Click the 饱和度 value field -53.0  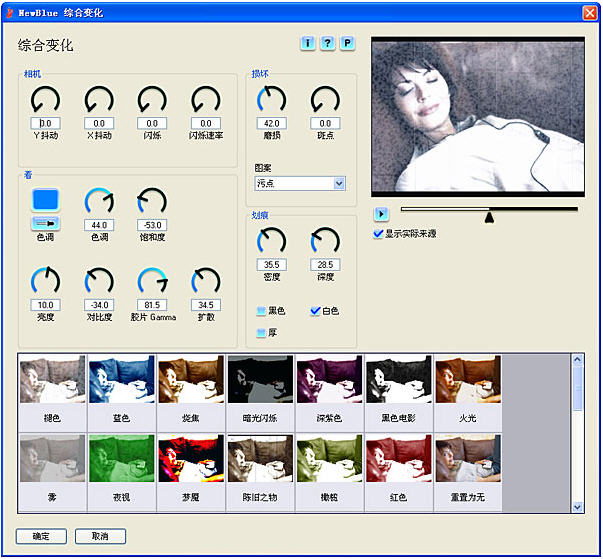click(152, 225)
